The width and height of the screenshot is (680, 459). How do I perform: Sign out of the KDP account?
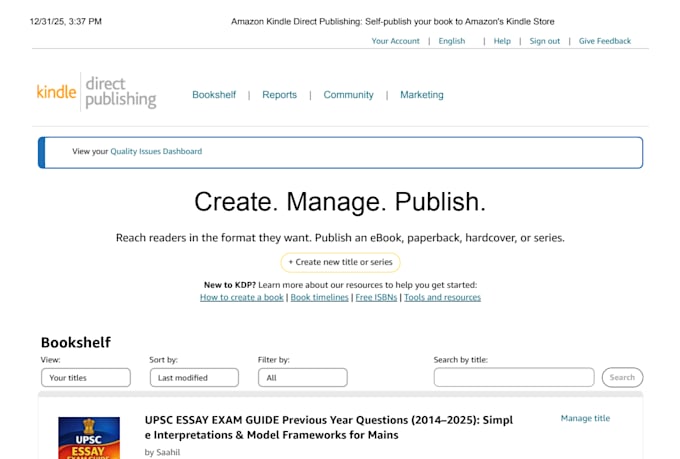(x=544, y=41)
